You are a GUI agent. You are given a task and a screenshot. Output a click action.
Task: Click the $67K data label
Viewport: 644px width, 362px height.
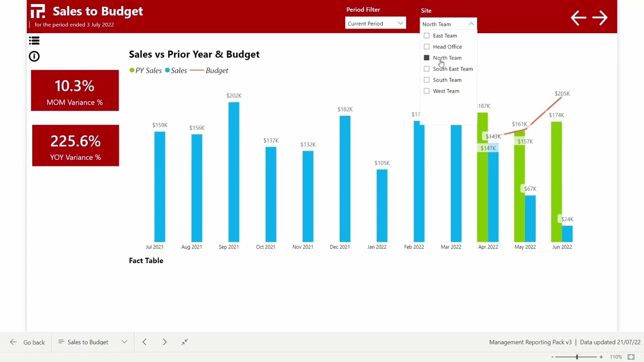pos(530,189)
